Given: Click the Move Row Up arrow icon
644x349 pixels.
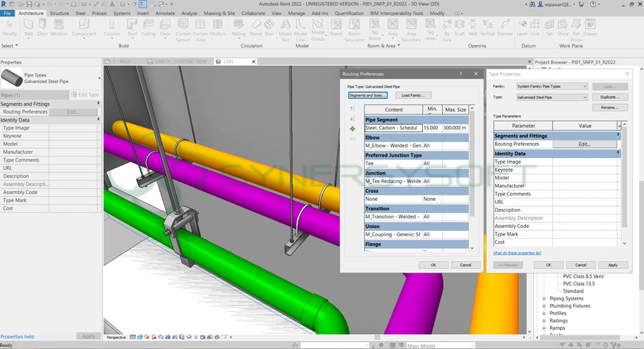Looking at the screenshot, I should (352, 109).
